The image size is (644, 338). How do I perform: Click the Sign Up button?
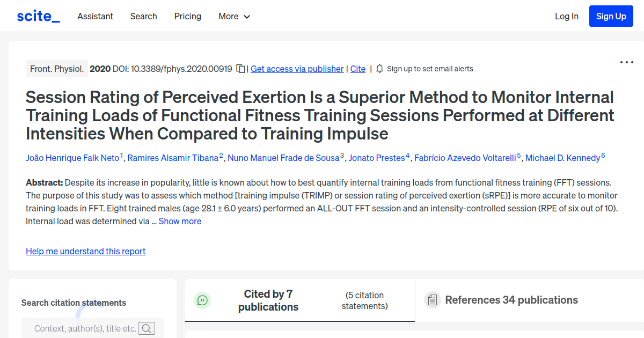tap(611, 16)
